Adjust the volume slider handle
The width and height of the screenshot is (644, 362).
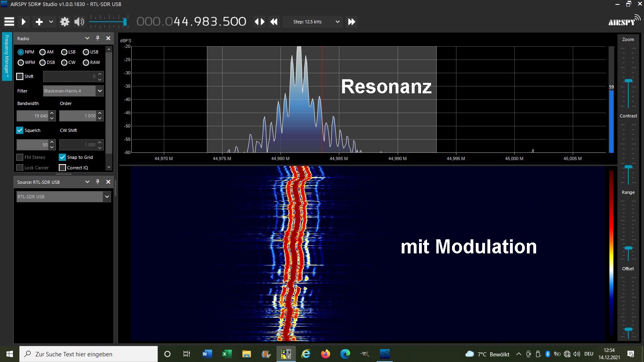tap(125, 22)
